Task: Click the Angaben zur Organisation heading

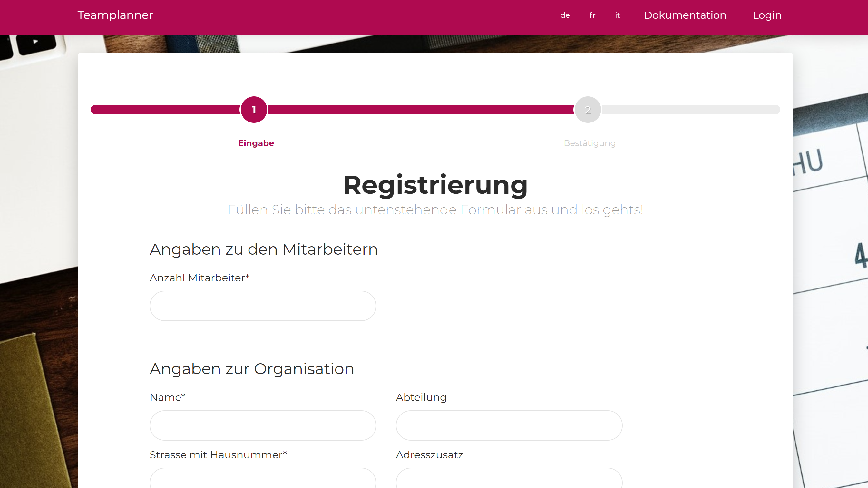Action: point(252,369)
